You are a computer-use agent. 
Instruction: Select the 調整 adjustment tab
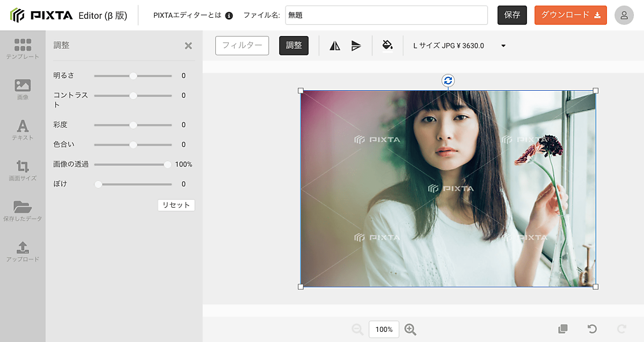point(294,46)
